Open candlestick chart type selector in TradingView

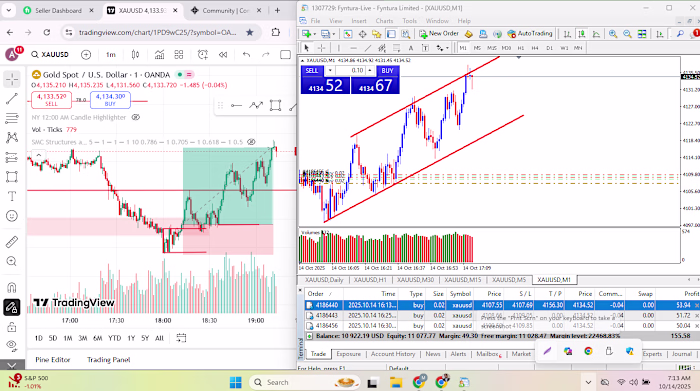[x=135, y=54]
